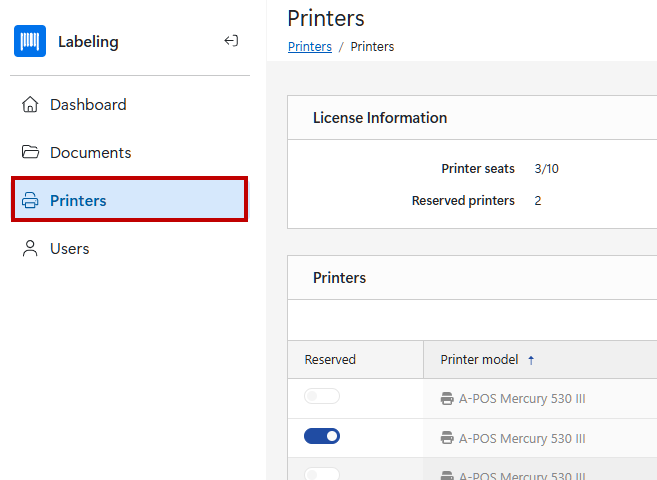657x480 pixels.
Task: Select first A-POS Mercury 530 III printer name
Action: coord(521,399)
